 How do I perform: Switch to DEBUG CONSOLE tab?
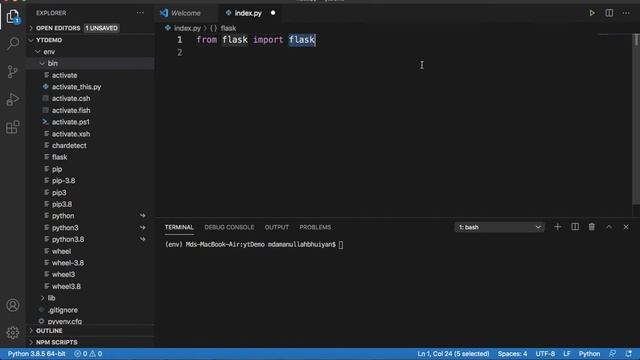(229, 227)
